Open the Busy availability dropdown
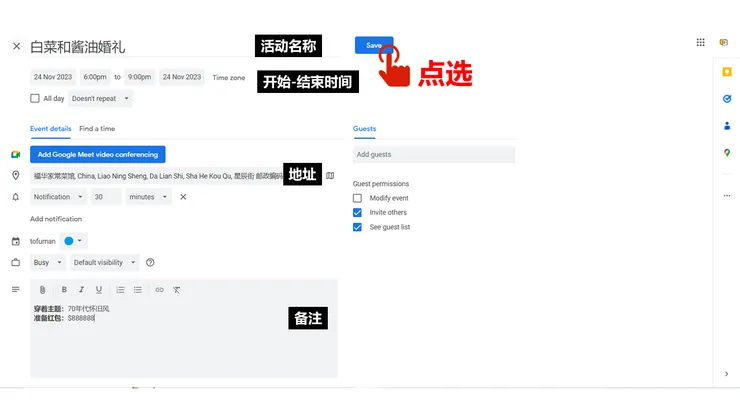 click(x=48, y=263)
